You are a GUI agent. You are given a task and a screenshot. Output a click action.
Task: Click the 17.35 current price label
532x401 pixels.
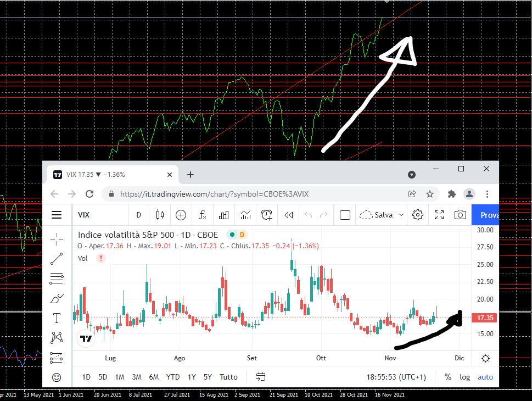485,318
